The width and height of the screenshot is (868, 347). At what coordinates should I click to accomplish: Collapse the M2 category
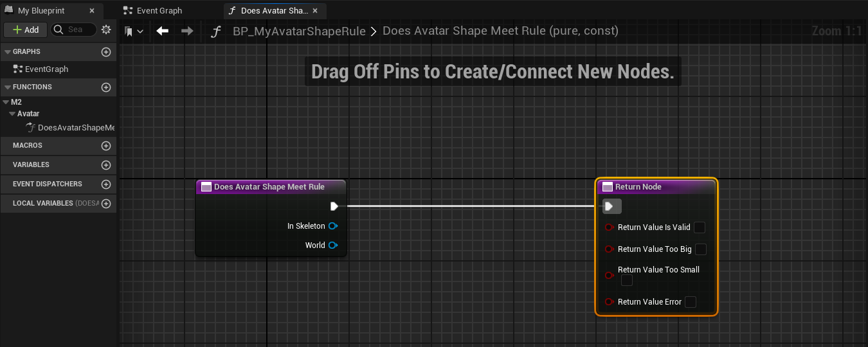(6, 102)
